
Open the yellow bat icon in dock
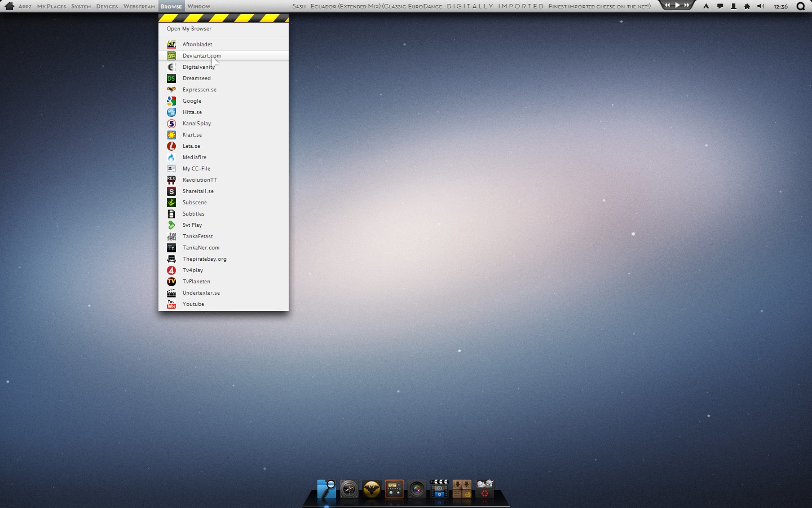(x=372, y=489)
